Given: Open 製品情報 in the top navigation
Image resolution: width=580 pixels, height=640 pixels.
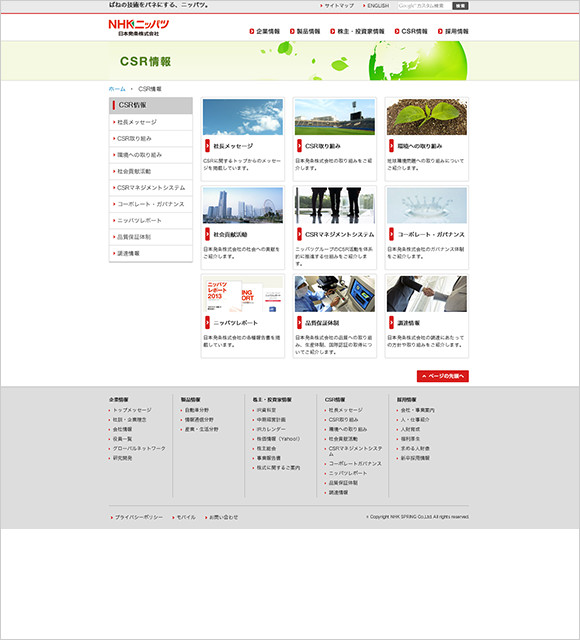Looking at the screenshot, I should [305, 31].
